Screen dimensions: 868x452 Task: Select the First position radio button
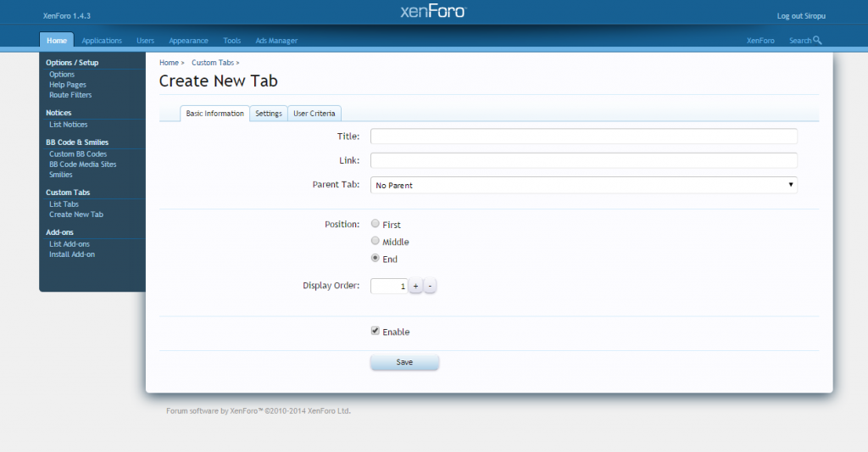pos(376,224)
